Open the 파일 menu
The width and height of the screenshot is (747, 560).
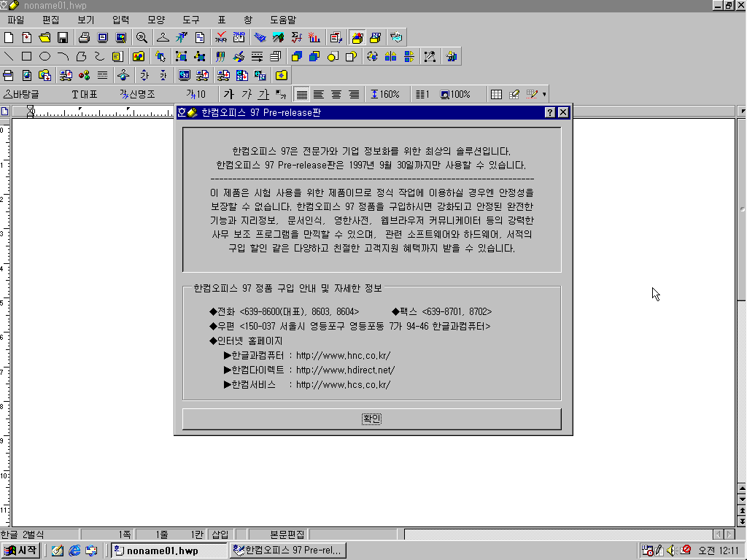coord(16,20)
